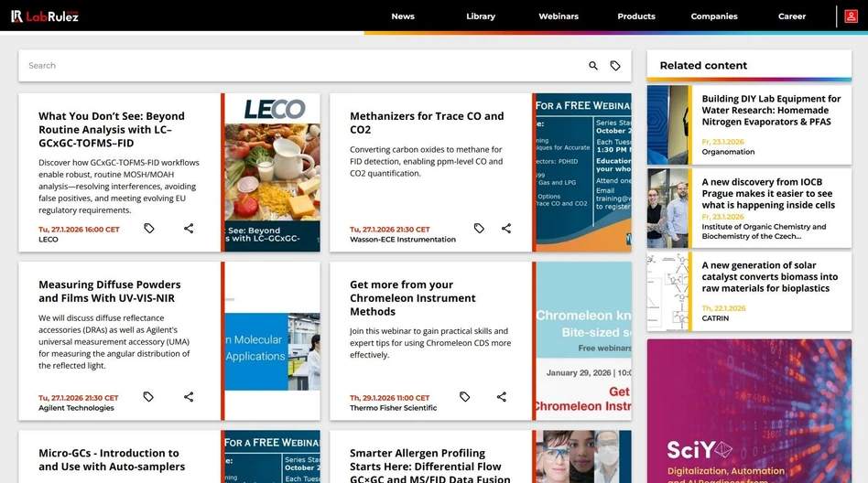Share the Methanizers webinar card
The height and width of the screenshot is (483, 868).
coord(506,228)
